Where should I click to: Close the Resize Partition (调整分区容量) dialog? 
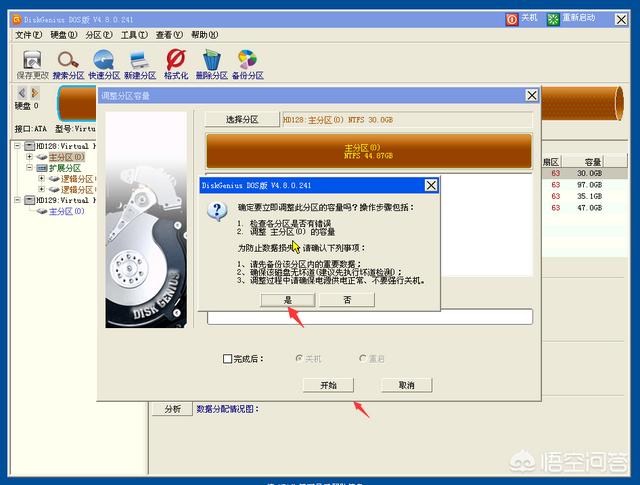coord(532,96)
